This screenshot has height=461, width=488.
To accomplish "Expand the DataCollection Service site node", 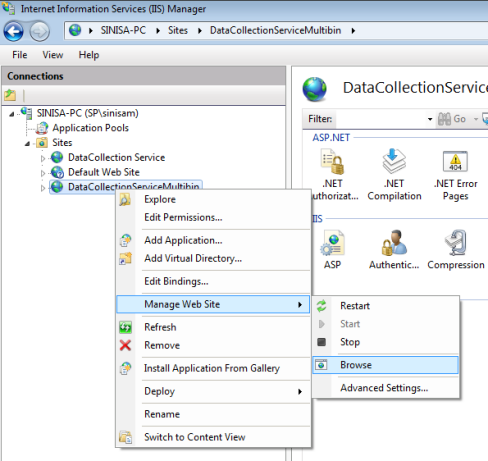I will [x=43, y=158].
